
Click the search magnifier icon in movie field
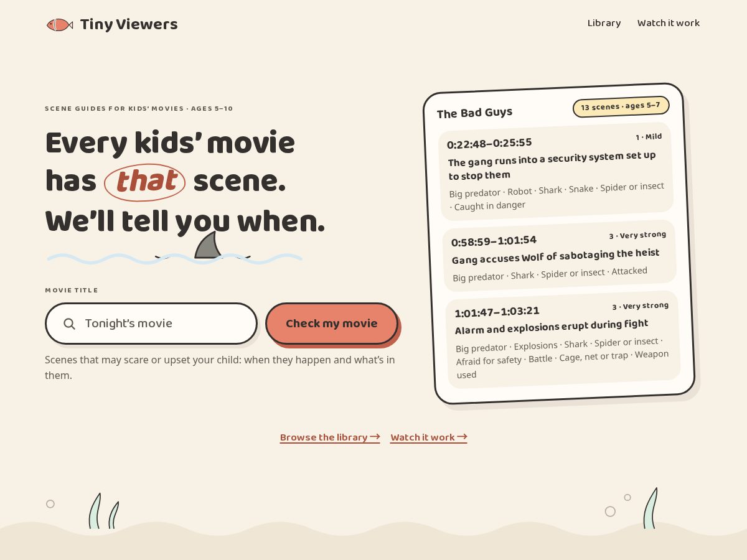pyautogui.click(x=70, y=324)
